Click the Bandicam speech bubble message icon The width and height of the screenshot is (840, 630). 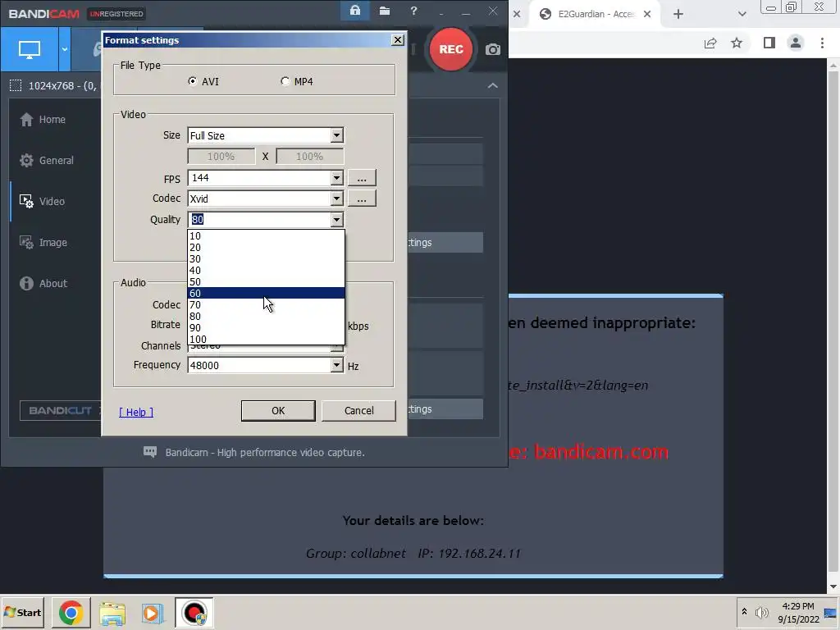(150, 452)
